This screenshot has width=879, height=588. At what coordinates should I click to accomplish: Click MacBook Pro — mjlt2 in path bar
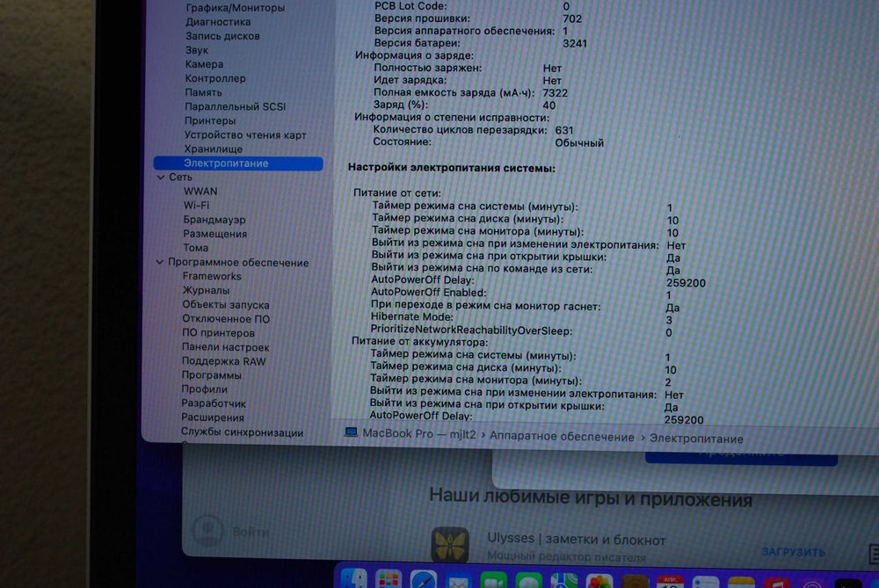tap(419, 434)
